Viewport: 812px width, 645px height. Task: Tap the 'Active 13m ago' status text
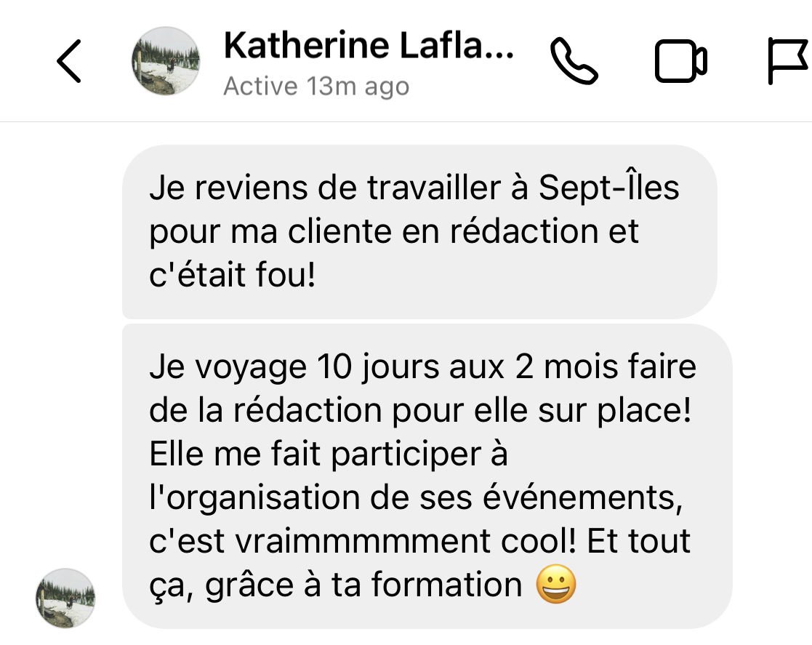point(316,86)
